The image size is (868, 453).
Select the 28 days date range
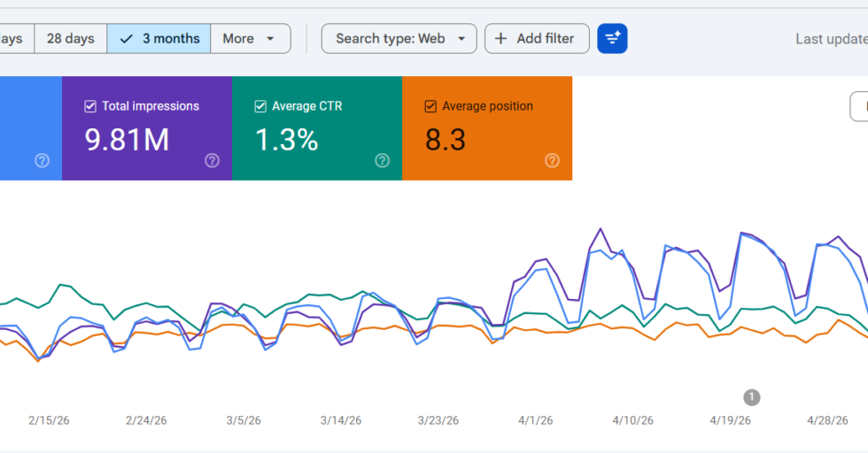(70, 39)
